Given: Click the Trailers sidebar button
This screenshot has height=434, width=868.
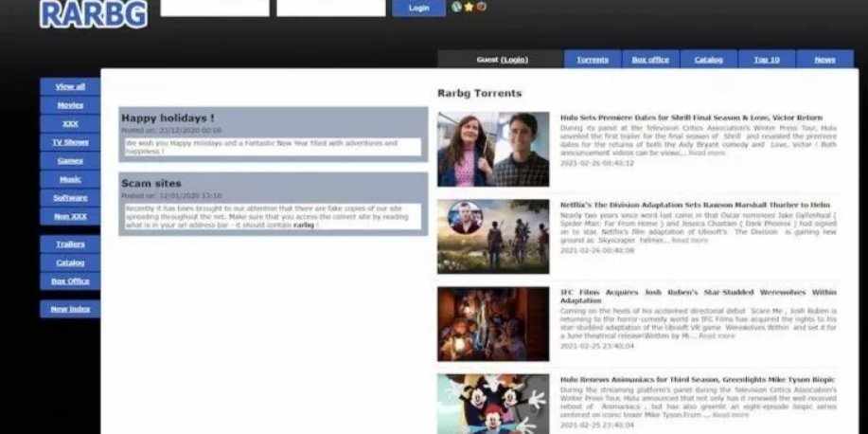Looking at the screenshot, I should click(x=70, y=244).
